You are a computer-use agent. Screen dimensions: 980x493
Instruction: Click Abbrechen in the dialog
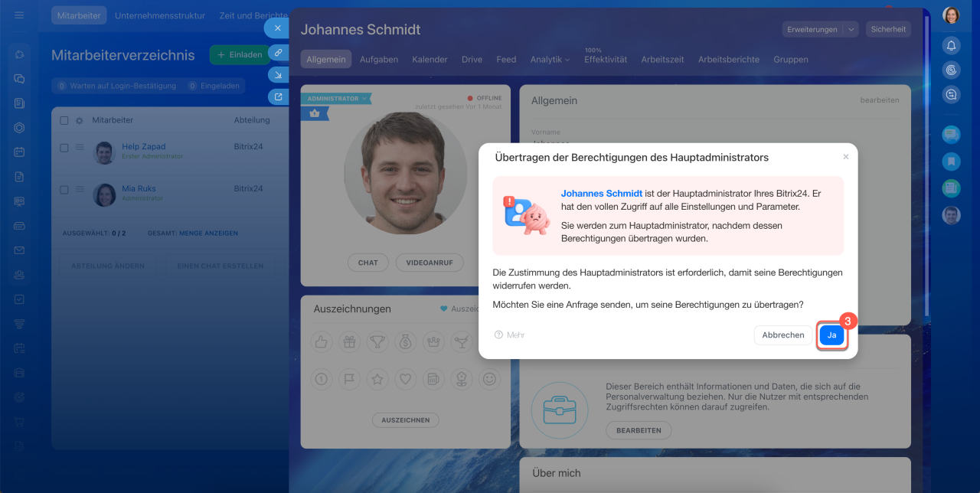[x=783, y=335]
